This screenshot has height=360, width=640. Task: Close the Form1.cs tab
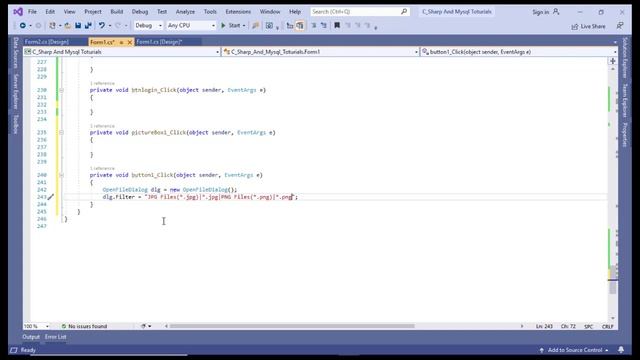click(130, 42)
